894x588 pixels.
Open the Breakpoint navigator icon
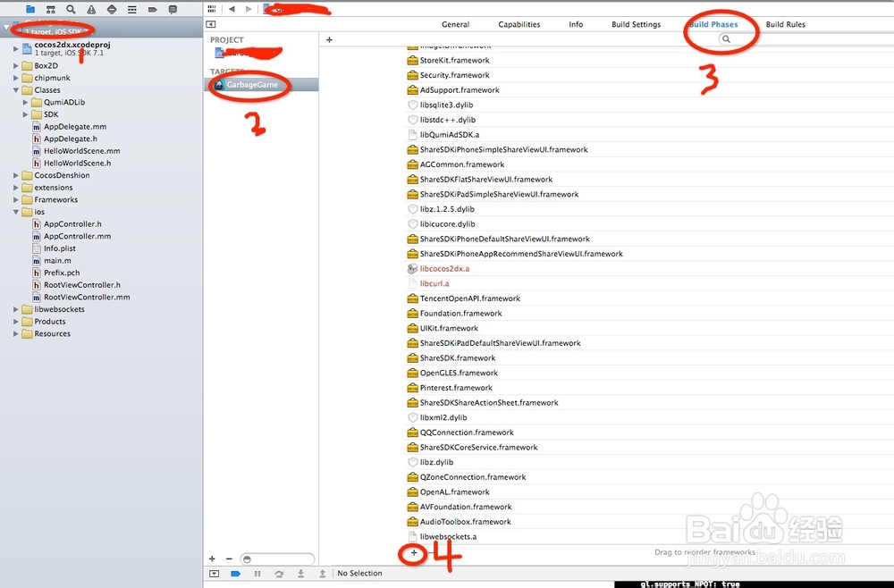click(x=152, y=9)
